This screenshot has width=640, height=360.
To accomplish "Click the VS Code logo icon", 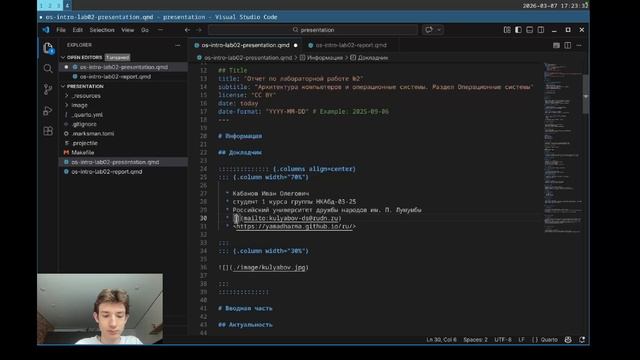I will tap(46, 30).
